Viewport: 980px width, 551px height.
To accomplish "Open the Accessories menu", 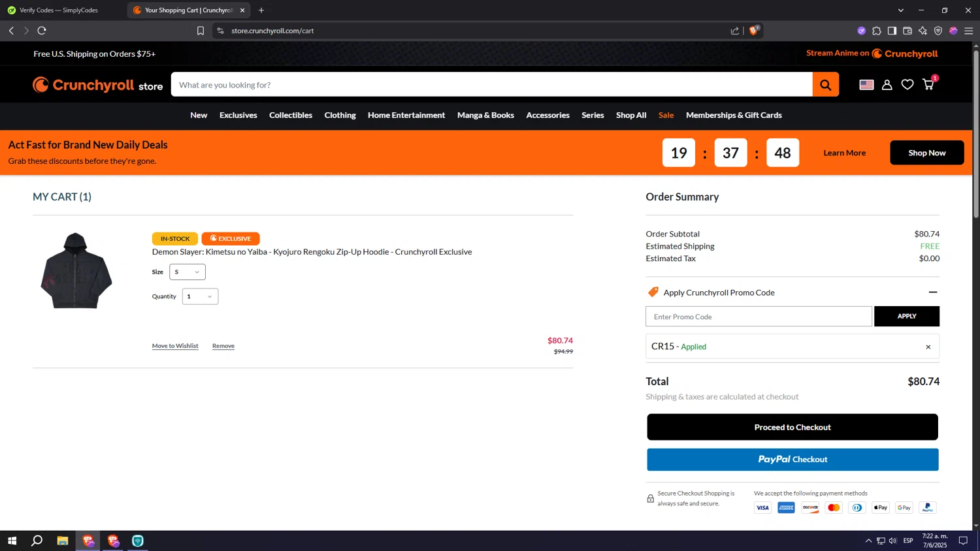I will click(547, 115).
